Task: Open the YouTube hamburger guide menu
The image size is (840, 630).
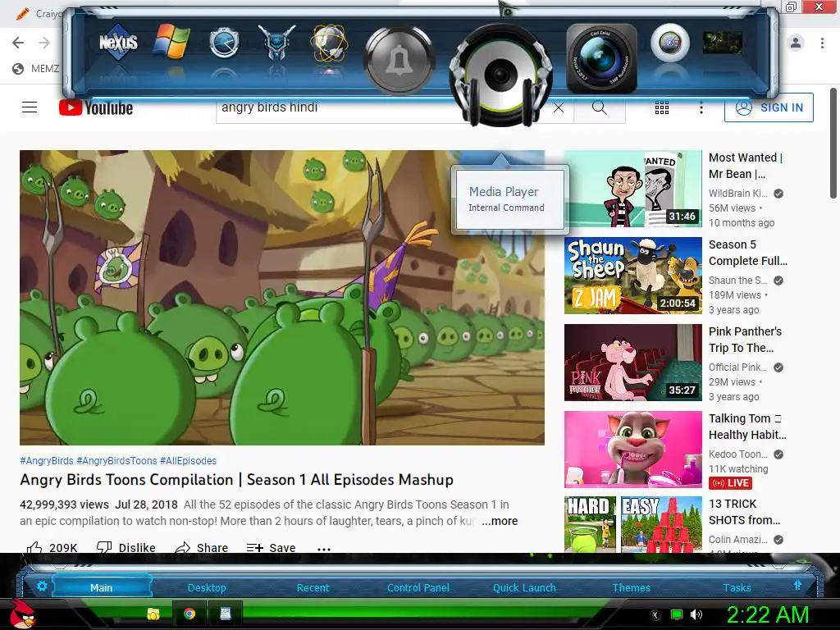Action: [30, 107]
